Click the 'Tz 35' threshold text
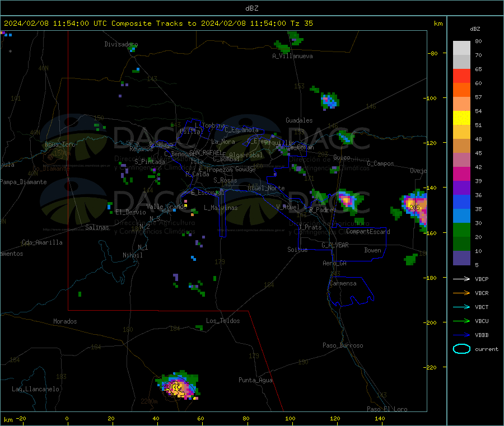The width and height of the screenshot is (504, 426). (301, 24)
